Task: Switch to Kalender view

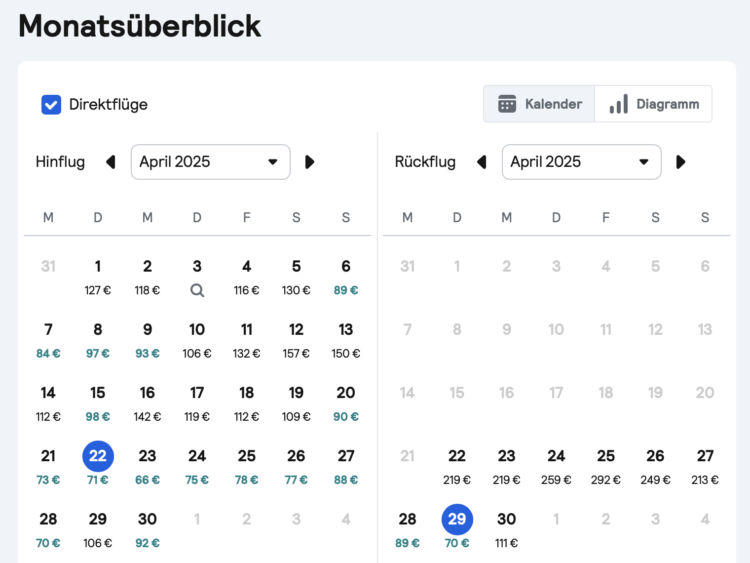Action: click(x=539, y=104)
